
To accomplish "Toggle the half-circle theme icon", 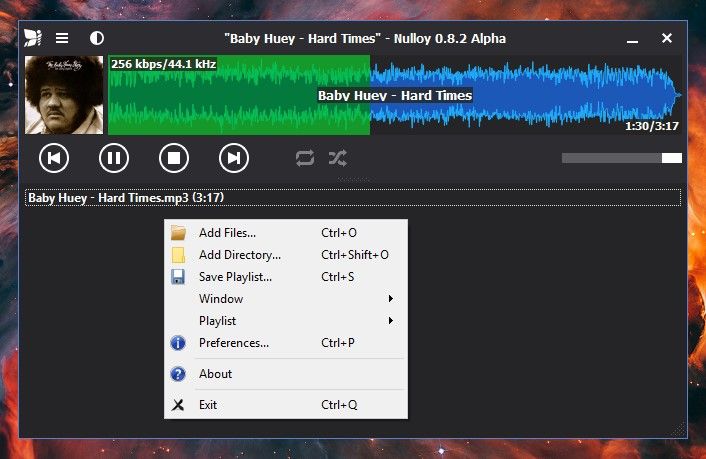I will (97, 38).
